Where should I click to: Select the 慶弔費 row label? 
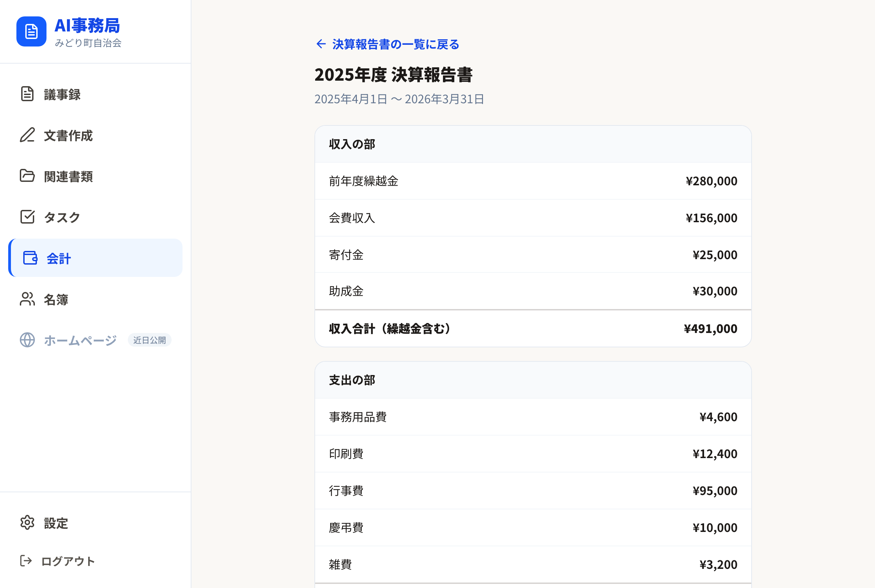(346, 527)
